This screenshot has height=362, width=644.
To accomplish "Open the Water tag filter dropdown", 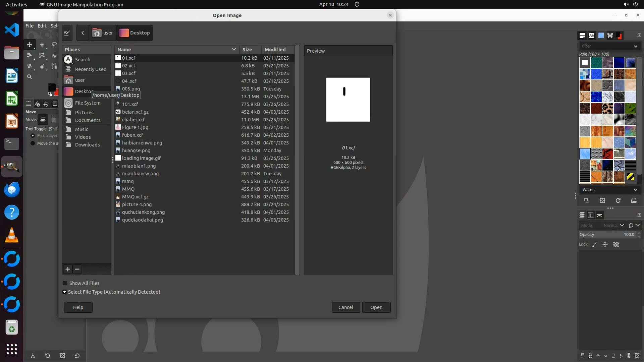I will [x=635, y=190].
